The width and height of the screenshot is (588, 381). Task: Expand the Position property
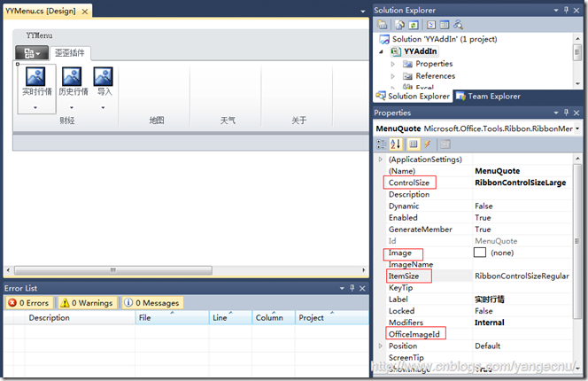(x=381, y=346)
